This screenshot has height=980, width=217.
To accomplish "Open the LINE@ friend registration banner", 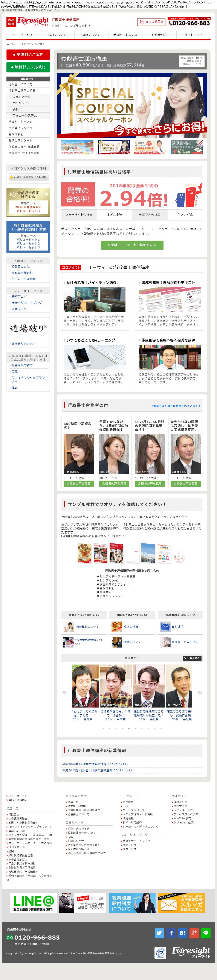I will pos(34,903).
